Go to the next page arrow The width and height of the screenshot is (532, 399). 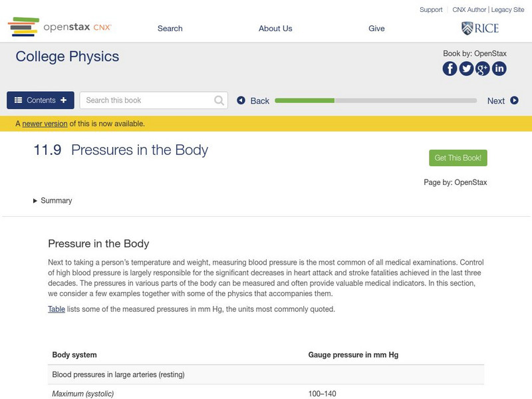(514, 100)
